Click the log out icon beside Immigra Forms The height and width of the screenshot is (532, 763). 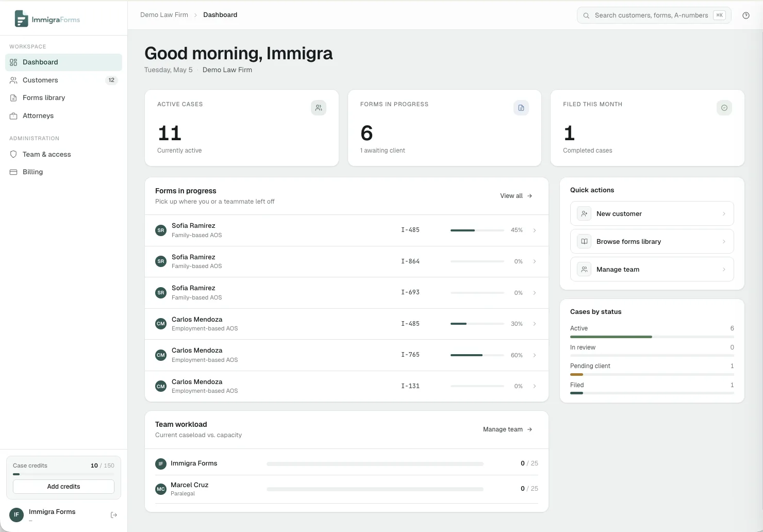(x=114, y=515)
